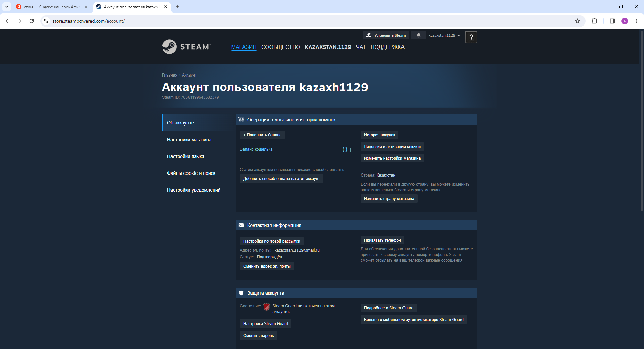Open the СООБЩЕСТВО menu

[x=280, y=47]
